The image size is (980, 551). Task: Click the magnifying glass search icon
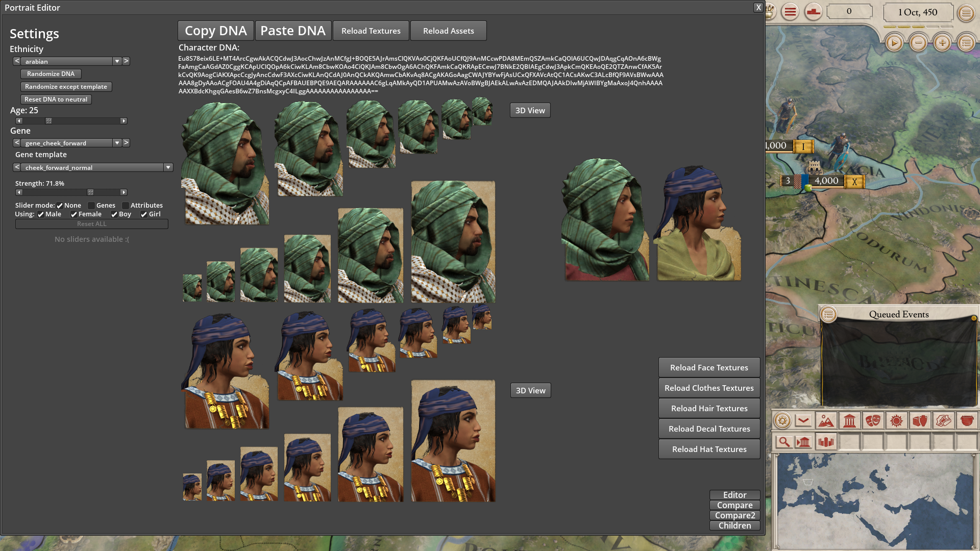(x=784, y=442)
